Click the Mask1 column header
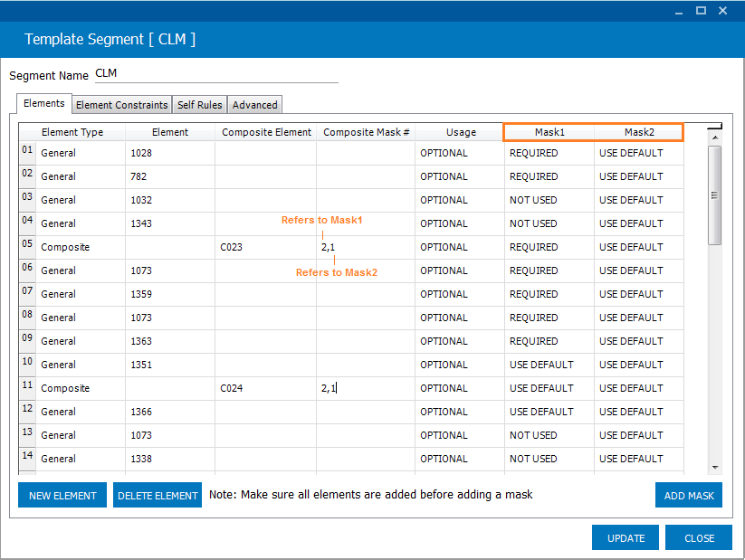 pyautogui.click(x=549, y=132)
